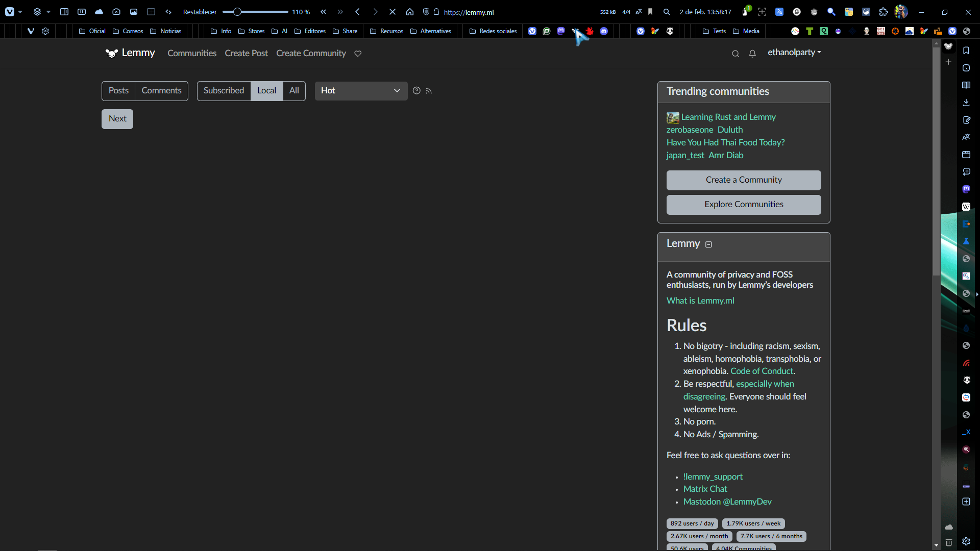Screen dimensions: 980x551
Task: Toggle the side panel icon in toolbar
Action: click(x=64, y=12)
